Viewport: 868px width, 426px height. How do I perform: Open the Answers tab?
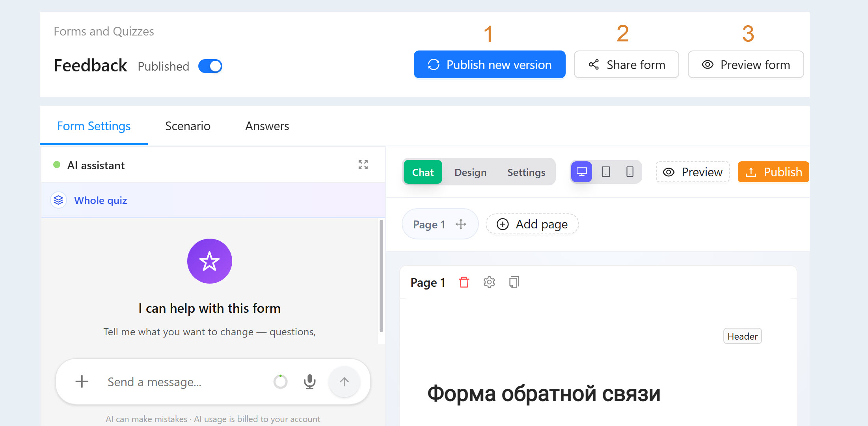[x=267, y=126]
